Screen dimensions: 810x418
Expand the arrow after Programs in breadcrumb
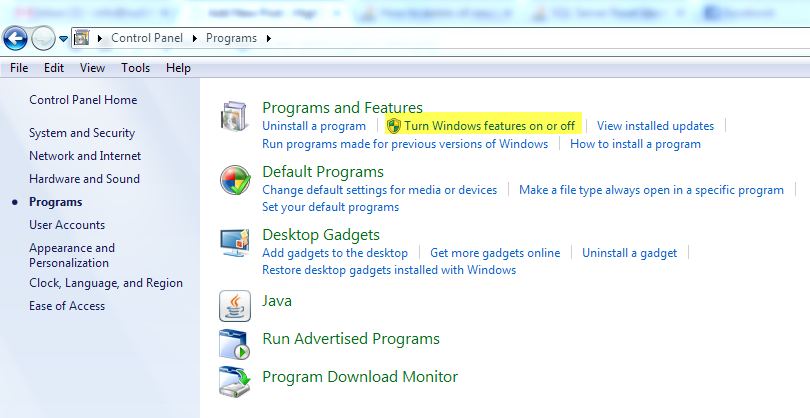(269, 38)
